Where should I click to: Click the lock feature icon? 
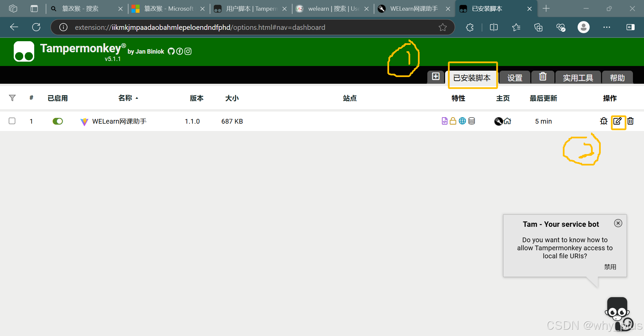click(x=453, y=121)
